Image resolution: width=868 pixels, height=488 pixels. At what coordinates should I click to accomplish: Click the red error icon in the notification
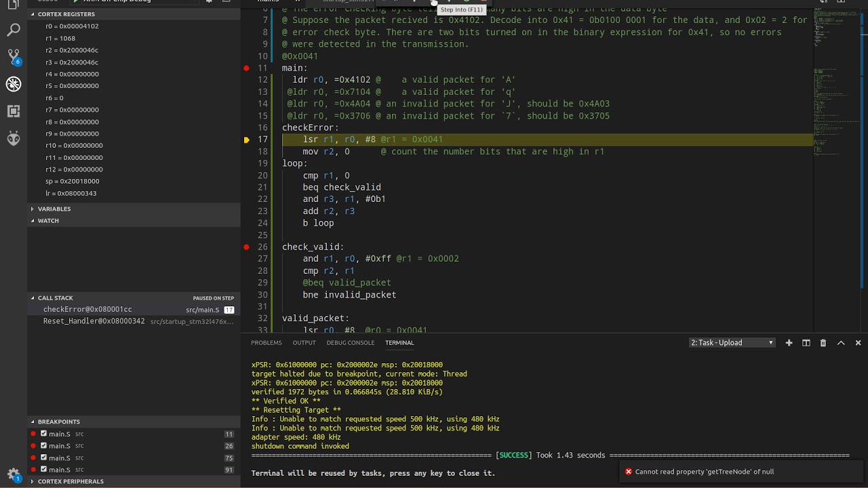coord(629,472)
